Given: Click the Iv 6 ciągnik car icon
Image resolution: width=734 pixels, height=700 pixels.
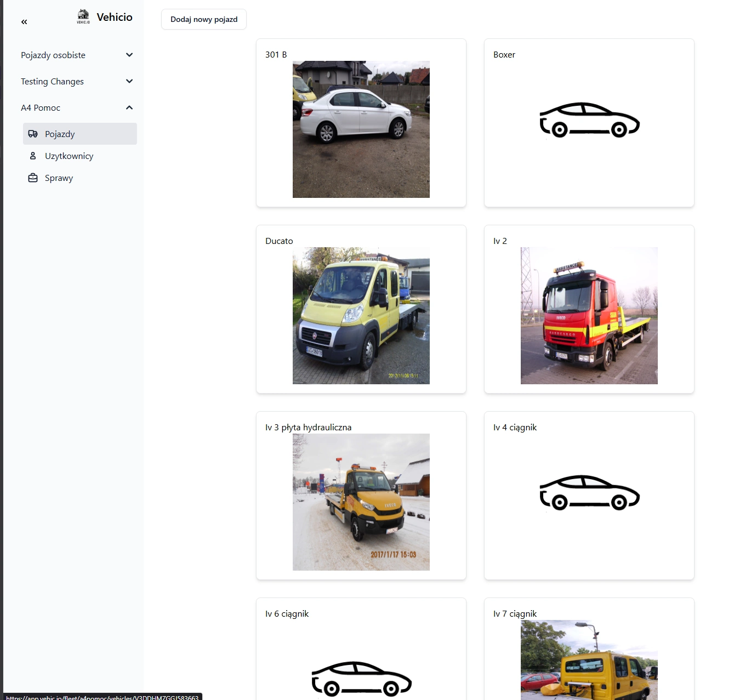Looking at the screenshot, I should coord(361,679).
